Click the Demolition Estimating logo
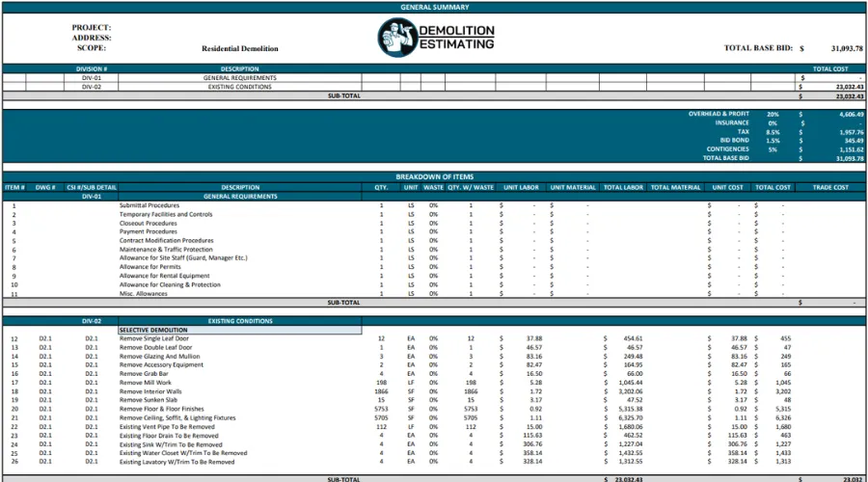 pos(436,38)
